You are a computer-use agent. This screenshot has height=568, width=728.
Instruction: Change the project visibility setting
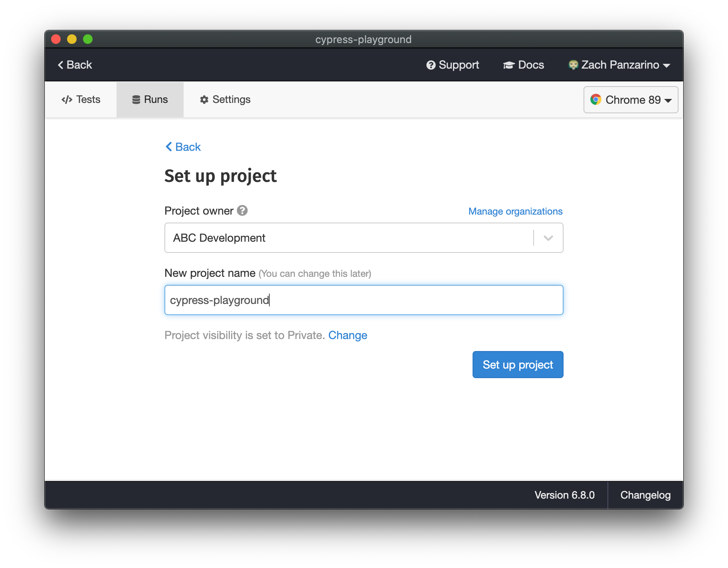348,335
